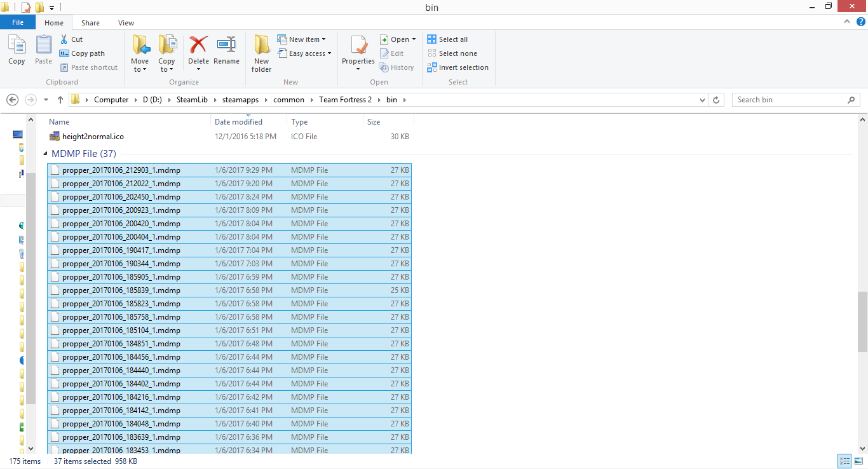The height and width of the screenshot is (469, 868).
Task: Select propper_20170106_212903_1.mdmp file
Action: [229, 170]
